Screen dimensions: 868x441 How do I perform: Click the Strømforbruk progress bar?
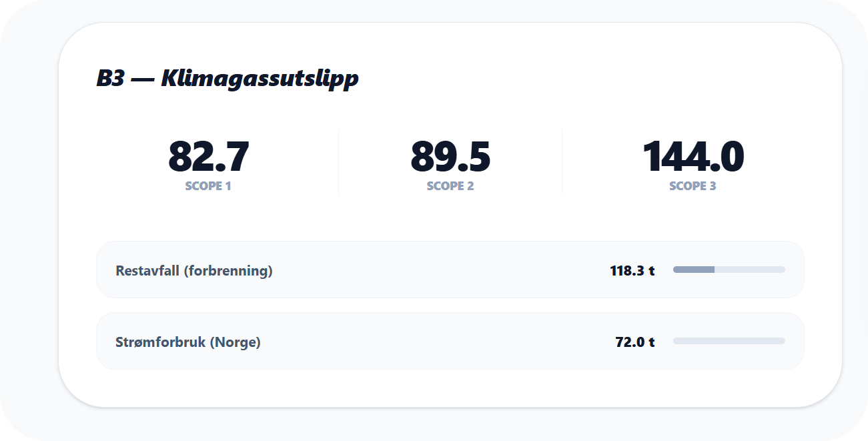pos(729,341)
